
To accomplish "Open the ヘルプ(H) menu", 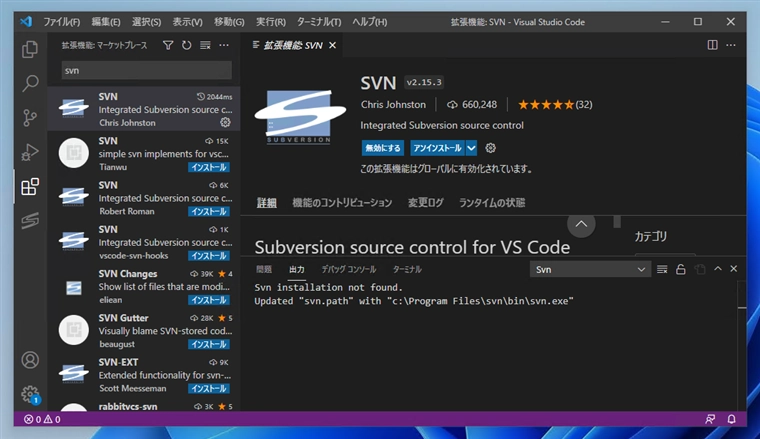I will pos(369,22).
